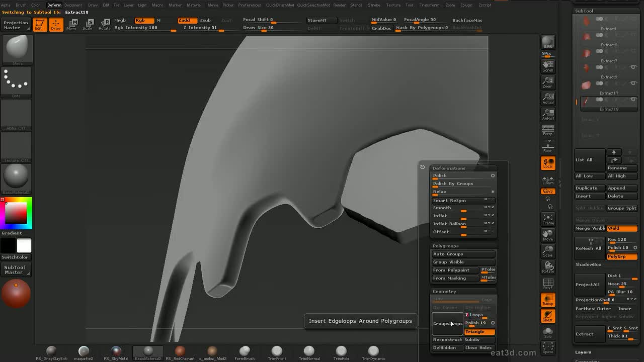Image resolution: width=644 pixels, height=362 pixels.
Task: Toggle PolyGrp remesh option
Action: pos(622,256)
